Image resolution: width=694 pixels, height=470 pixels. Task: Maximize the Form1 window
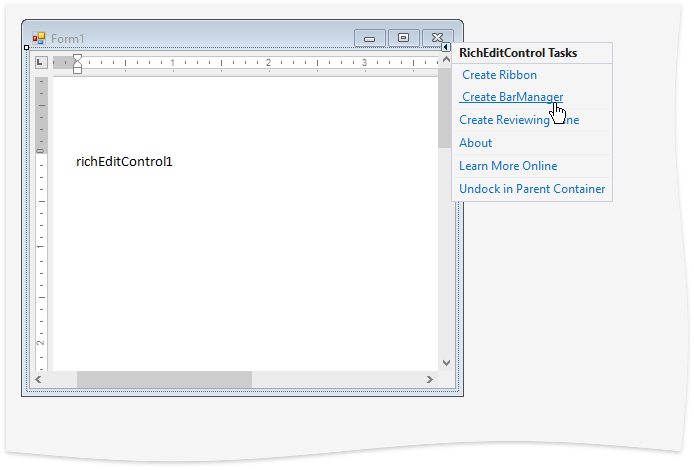(x=403, y=38)
